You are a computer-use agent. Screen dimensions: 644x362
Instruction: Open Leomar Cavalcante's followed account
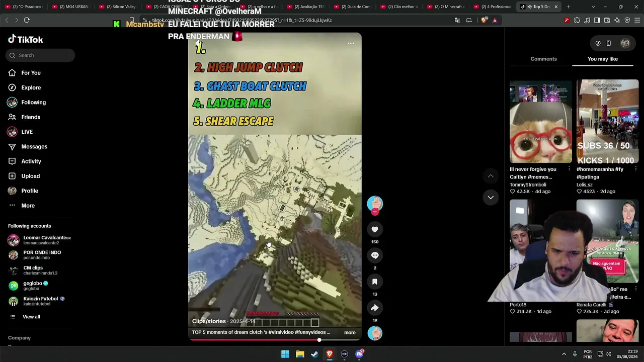point(39,240)
